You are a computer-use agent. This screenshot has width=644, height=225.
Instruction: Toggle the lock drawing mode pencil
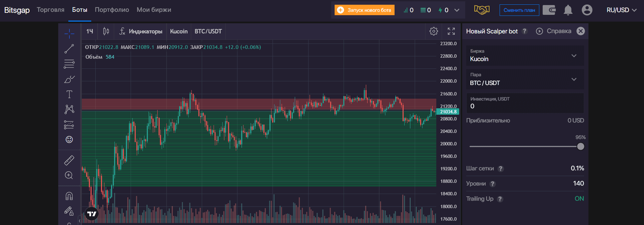[69, 211]
